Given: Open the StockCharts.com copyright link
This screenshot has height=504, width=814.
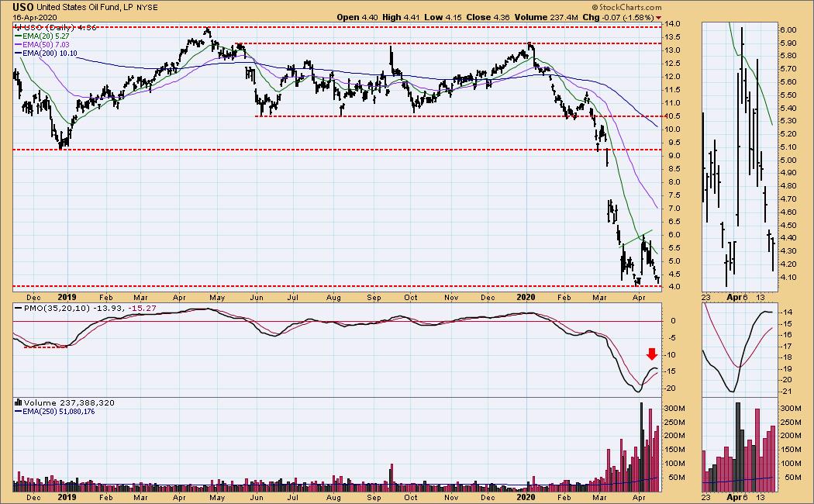Looking at the screenshot, I should click(626, 7).
